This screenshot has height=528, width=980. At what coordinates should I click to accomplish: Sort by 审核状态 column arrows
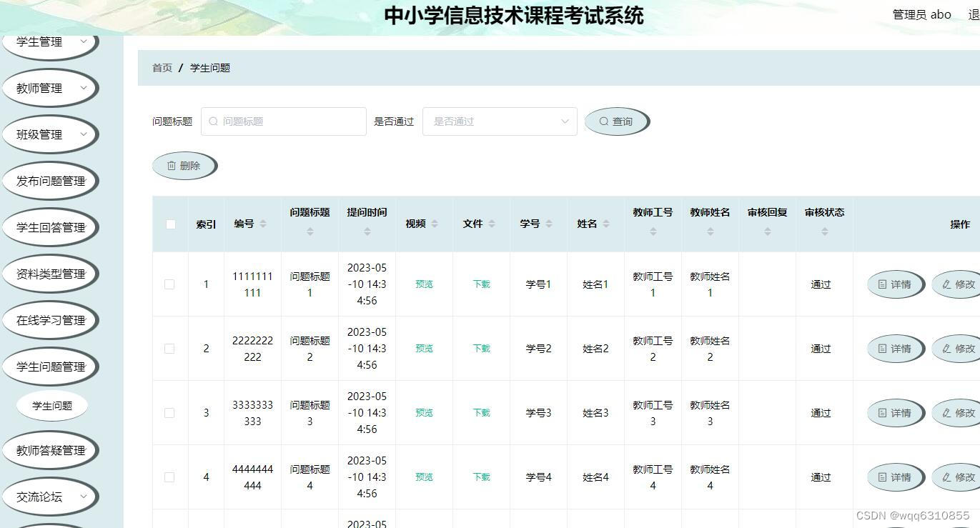point(824,231)
